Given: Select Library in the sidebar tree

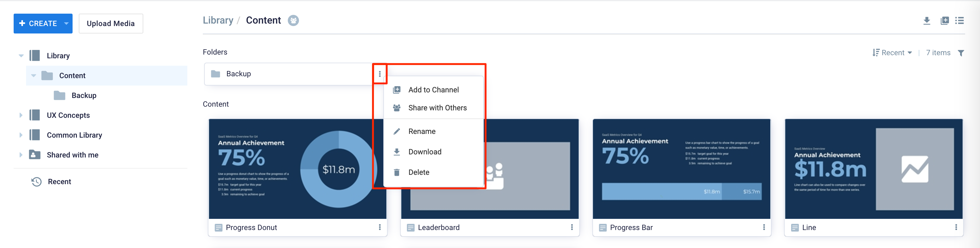Looking at the screenshot, I should click(58, 56).
